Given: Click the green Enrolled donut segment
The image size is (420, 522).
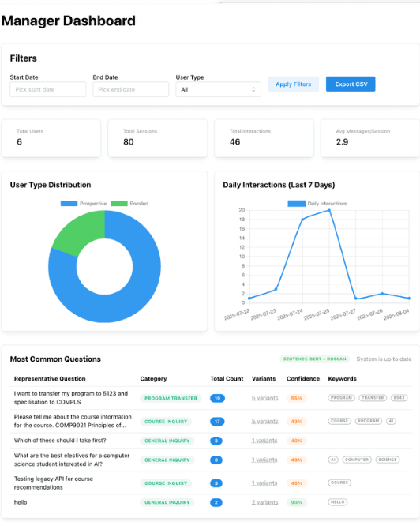Looking at the screenshot, I should (x=82, y=231).
